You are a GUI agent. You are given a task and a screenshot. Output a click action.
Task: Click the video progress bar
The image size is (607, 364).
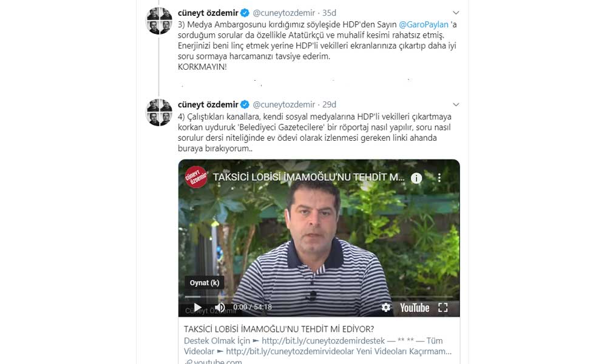[319, 297]
